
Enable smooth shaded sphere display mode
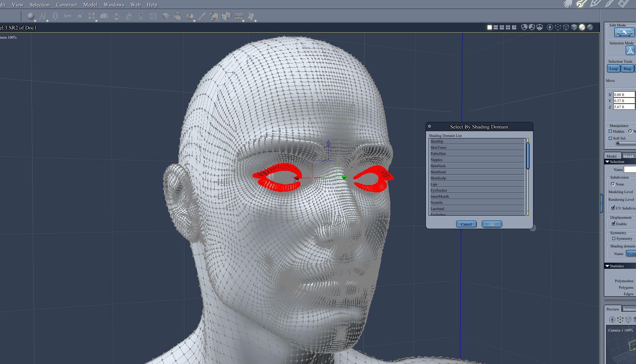tap(582, 27)
